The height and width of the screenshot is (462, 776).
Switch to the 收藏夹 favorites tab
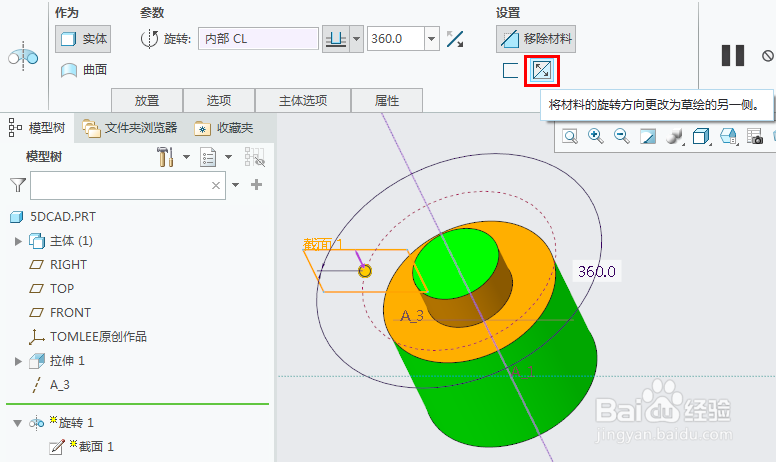(224, 128)
